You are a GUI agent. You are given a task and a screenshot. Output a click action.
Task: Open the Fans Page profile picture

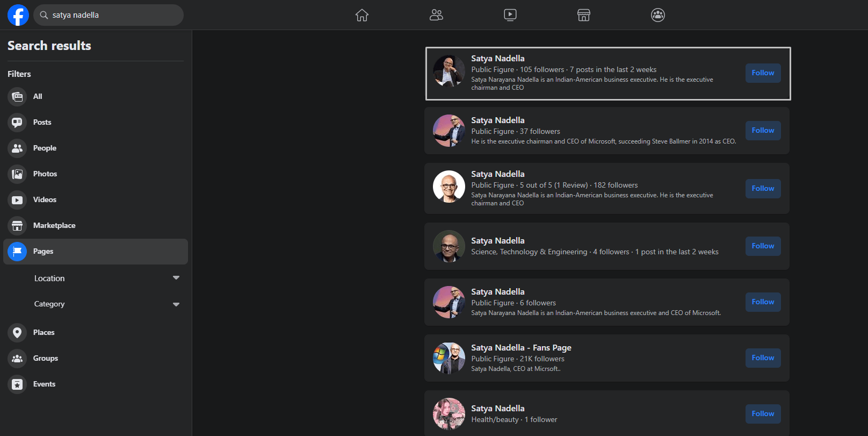click(x=449, y=358)
